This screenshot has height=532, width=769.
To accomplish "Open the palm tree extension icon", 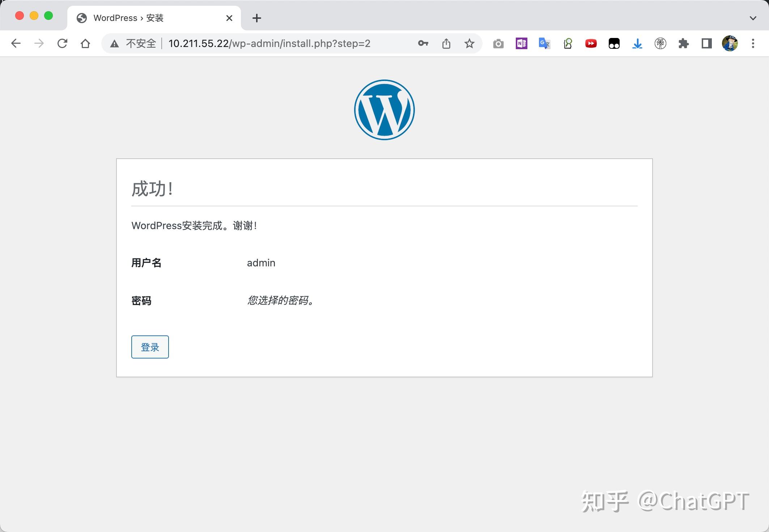I will click(x=660, y=43).
